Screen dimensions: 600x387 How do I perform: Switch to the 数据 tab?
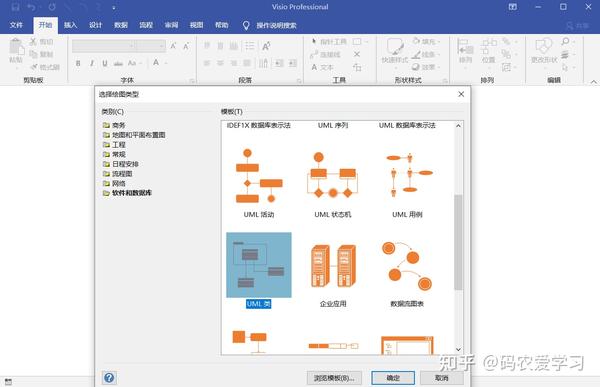click(121, 25)
